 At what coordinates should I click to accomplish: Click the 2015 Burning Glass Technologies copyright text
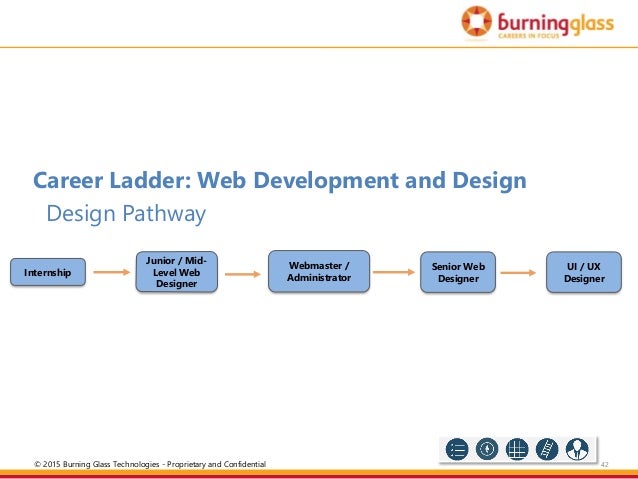click(150, 464)
